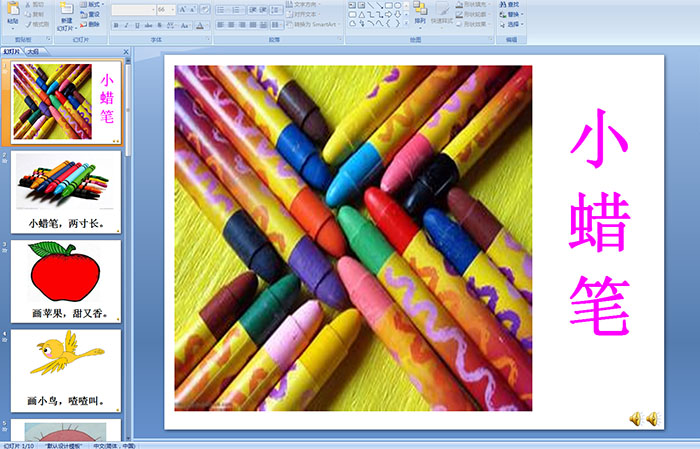Open the Change Case (Aa) dropdown
The height and width of the screenshot is (449, 700).
185,25
